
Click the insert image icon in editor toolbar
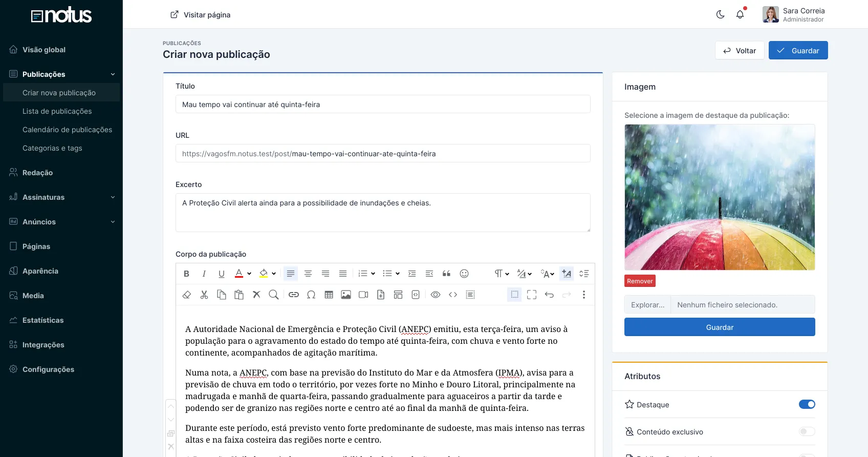[346, 295]
